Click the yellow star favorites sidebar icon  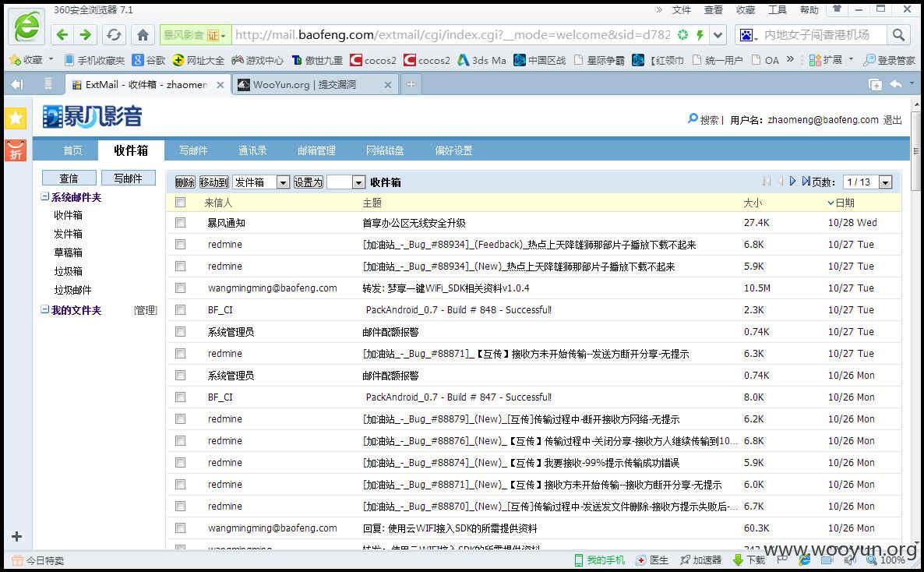click(x=16, y=118)
